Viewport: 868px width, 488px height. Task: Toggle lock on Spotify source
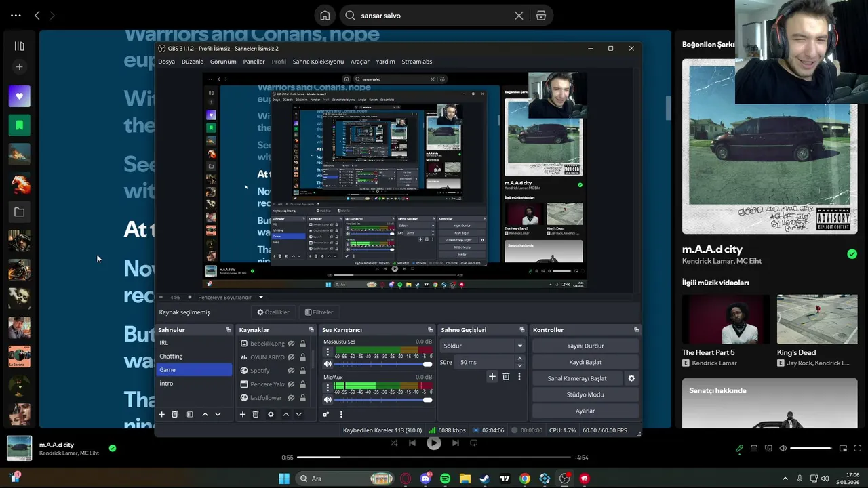[302, 371]
